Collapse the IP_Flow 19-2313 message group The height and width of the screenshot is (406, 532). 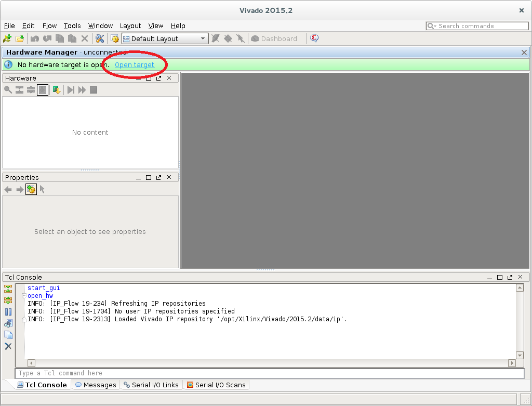[x=24, y=319]
